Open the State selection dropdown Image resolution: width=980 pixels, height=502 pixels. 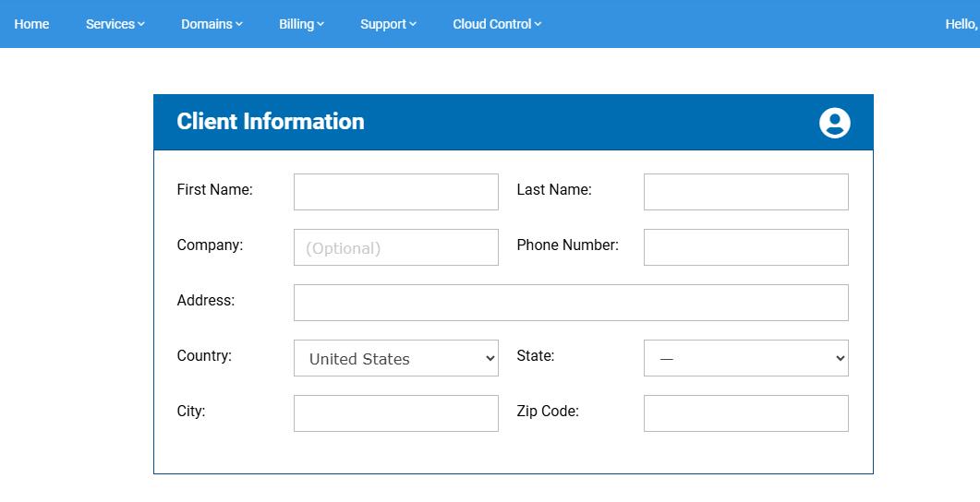745,358
